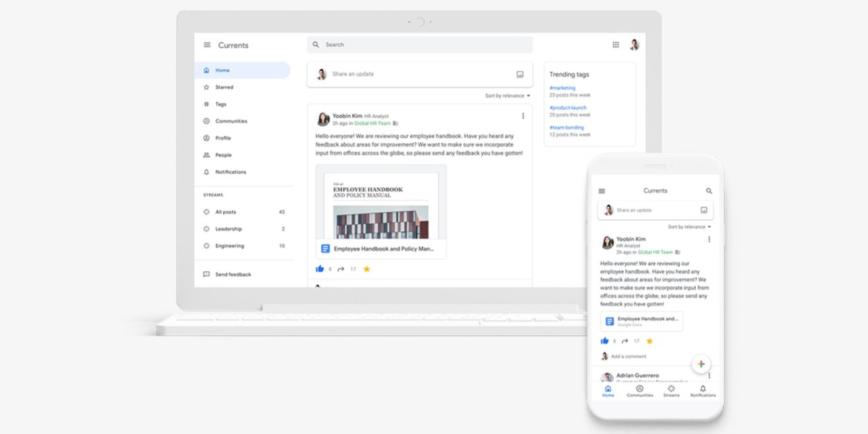Image resolution: width=868 pixels, height=434 pixels.
Task: Click the share arrow on laptop post
Action: coord(341,269)
